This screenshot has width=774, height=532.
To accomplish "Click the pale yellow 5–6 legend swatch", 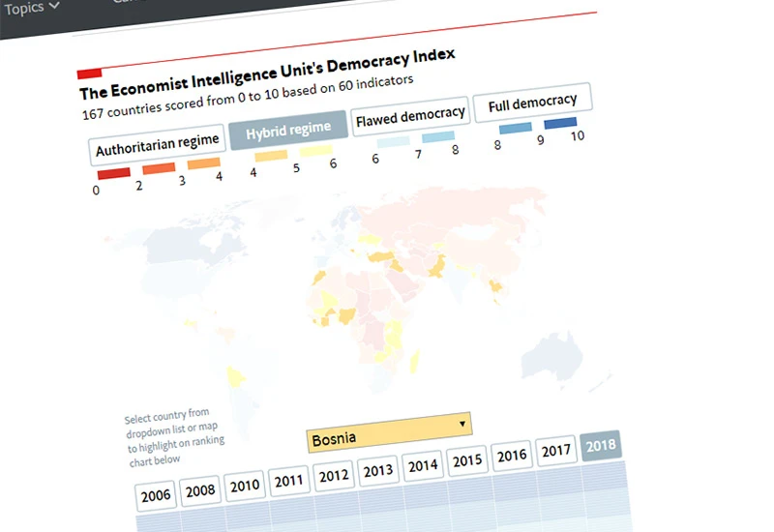I will [316, 151].
